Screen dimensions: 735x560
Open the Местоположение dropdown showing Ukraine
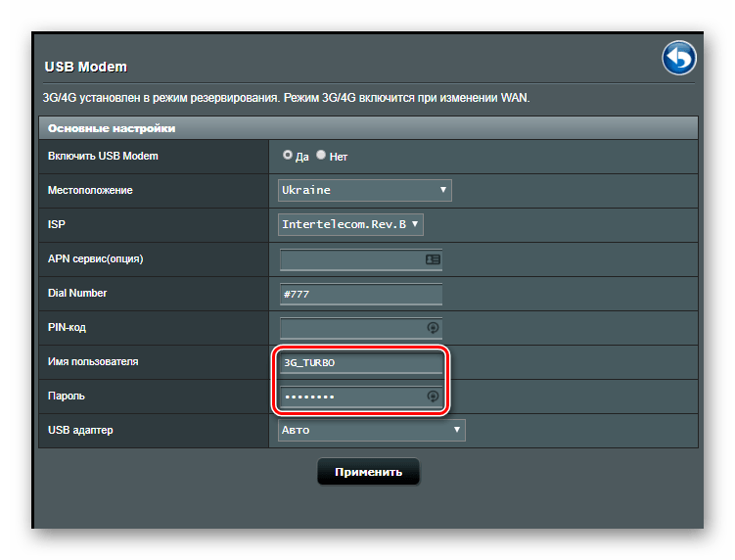[365, 190]
